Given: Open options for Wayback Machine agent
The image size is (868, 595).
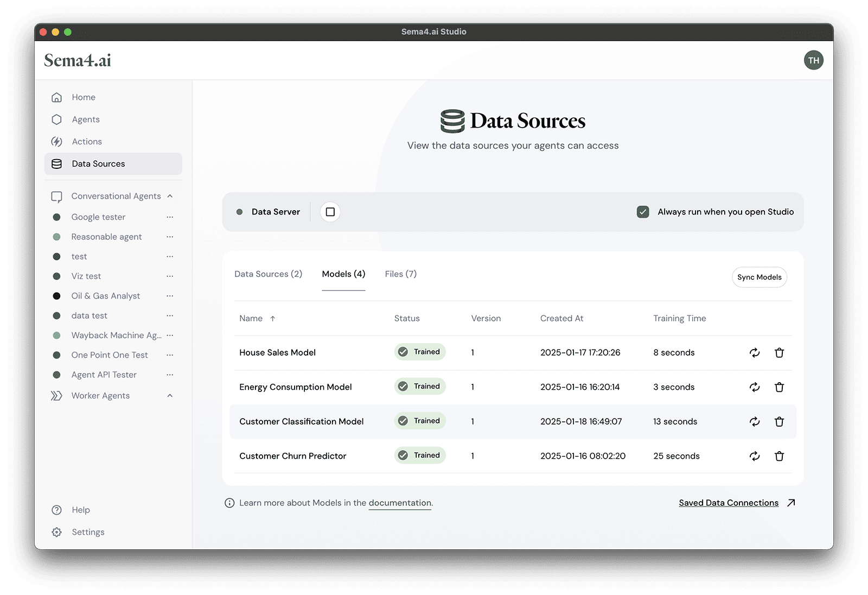Looking at the screenshot, I should click(x=170, y=336).
